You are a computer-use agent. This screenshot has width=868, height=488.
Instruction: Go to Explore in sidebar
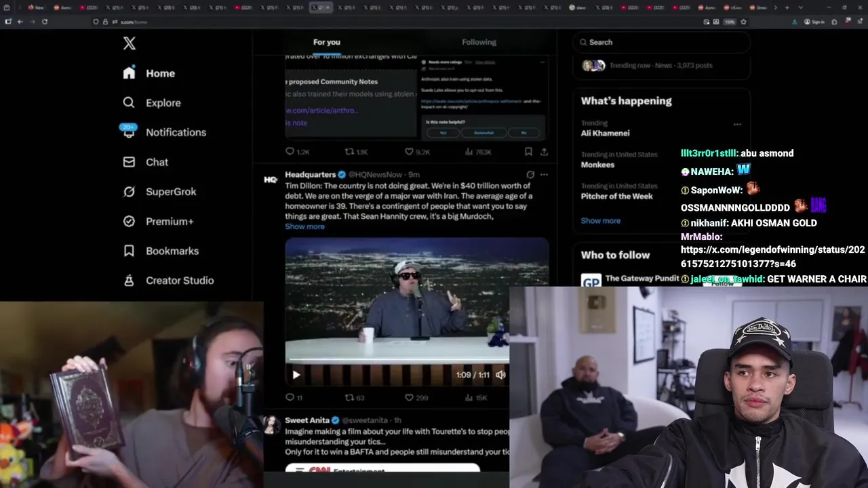pos(163,103)
